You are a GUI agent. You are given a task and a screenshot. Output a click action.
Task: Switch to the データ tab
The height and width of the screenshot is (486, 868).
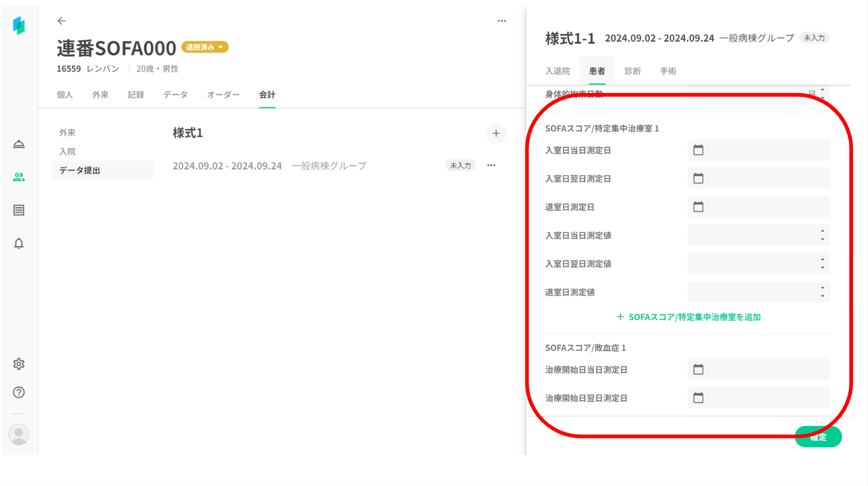pyautogui.click(x=175, y=95)
